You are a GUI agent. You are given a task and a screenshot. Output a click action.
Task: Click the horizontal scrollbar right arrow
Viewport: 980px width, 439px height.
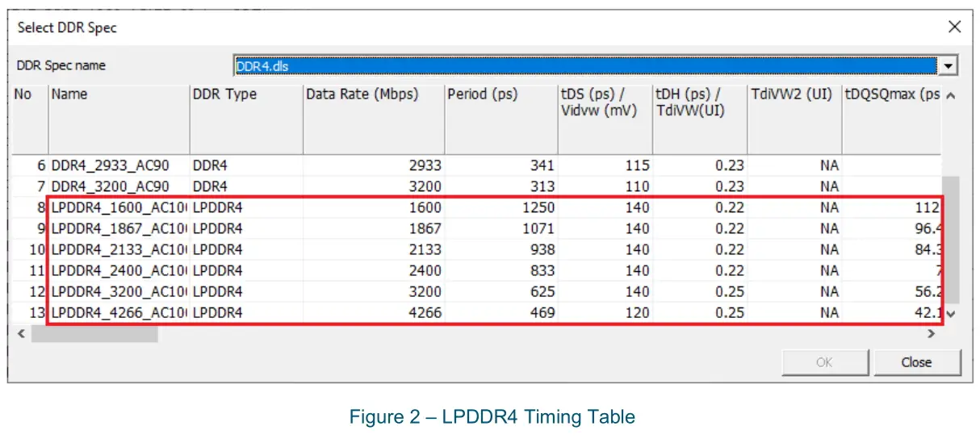pos(931,333)
